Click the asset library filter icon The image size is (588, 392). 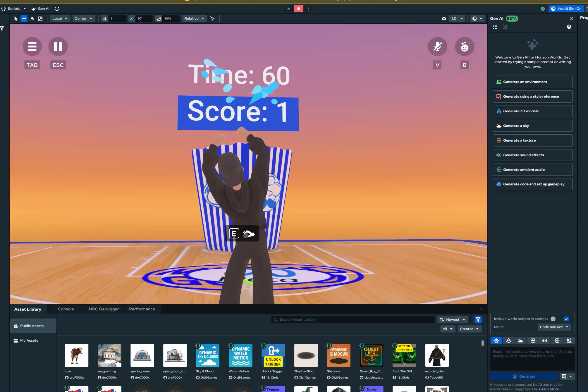pos(478,320)
